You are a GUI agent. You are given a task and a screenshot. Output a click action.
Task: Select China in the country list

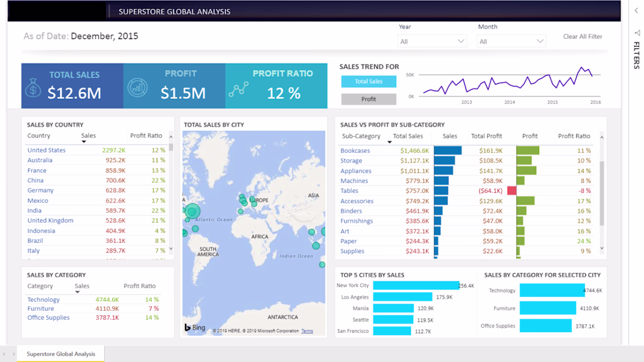[x=97, y=180]
